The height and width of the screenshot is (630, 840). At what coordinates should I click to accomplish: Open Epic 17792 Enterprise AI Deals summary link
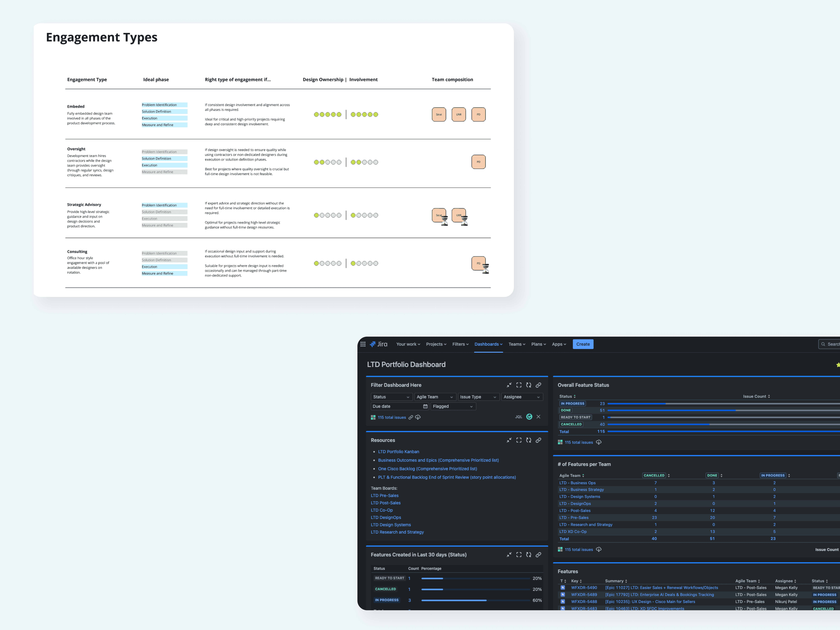[x=660, y=595]
